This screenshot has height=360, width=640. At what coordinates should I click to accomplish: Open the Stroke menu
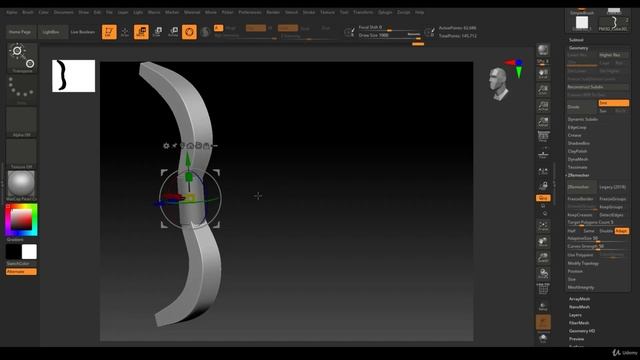[309, 12]
